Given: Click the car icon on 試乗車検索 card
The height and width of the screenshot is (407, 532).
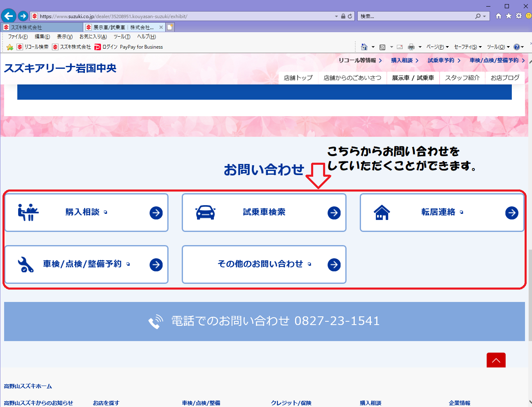Looking at the screenshot, I should click(x=205, y=212).
